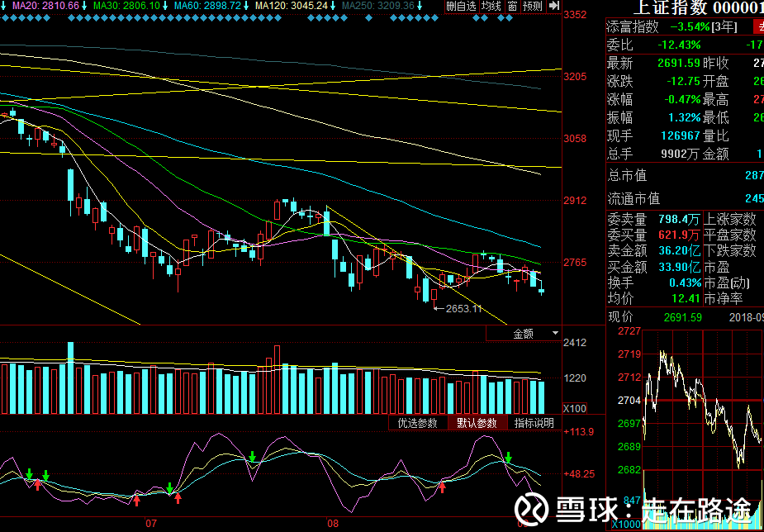Click the MA60: 2898.72 label
Screen dimensions: 764x532
coord(207,6)
